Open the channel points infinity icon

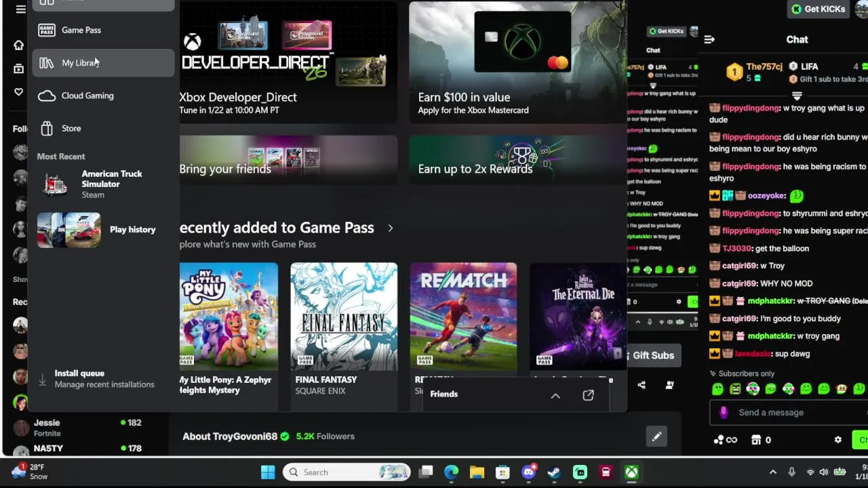[725, 440]
